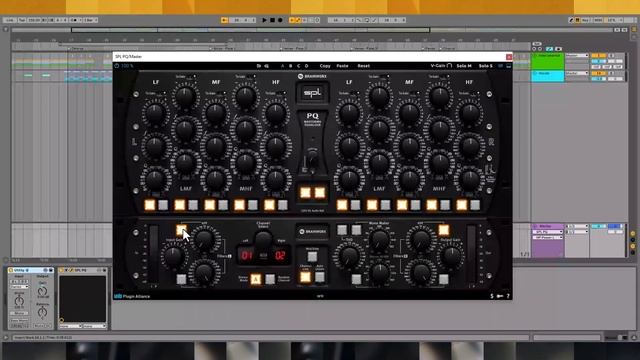The height and width of the screenshot is (360, 640).
Task: Toggle the pencil Draw Mode icon in Ableton
Action: click(x=571, y=20)
